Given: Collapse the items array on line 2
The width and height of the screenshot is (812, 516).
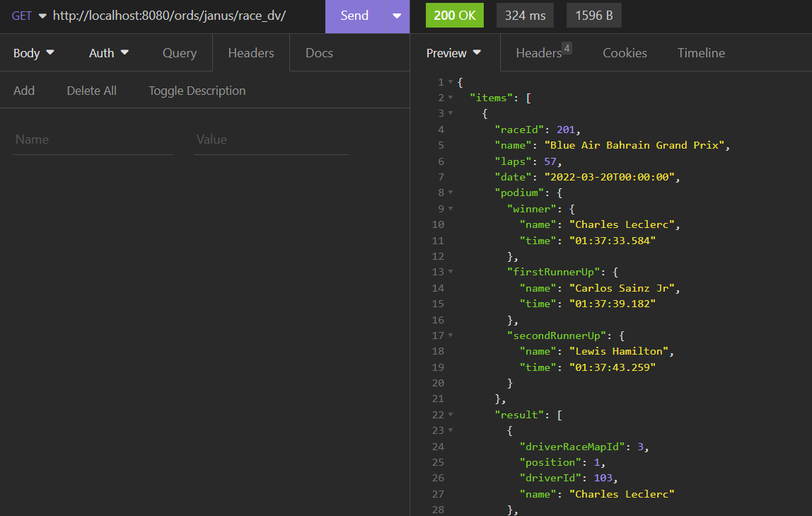Looking at the screenshot, I should click(451, 98).
